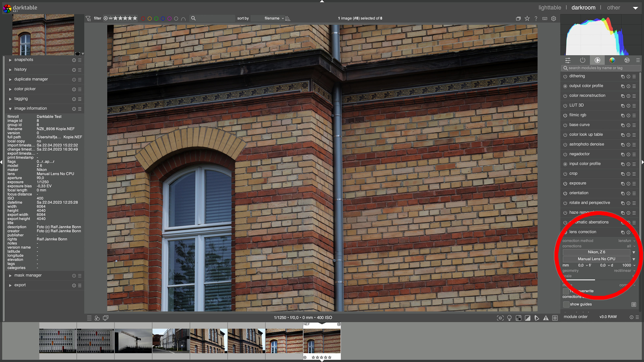Viewport: 644px width, 362px height.
Task: Toggle the filmic rgb module power
Action: click(x=565, y=115)
